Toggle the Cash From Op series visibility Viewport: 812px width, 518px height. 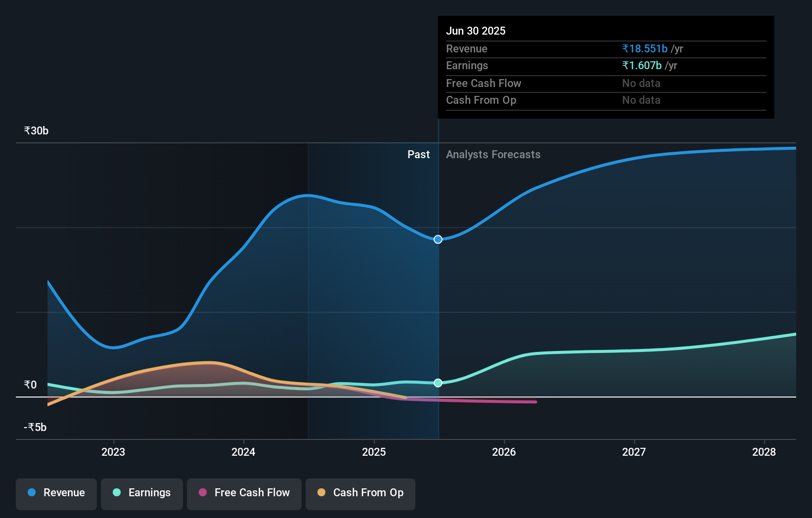[x=360, y=494]
